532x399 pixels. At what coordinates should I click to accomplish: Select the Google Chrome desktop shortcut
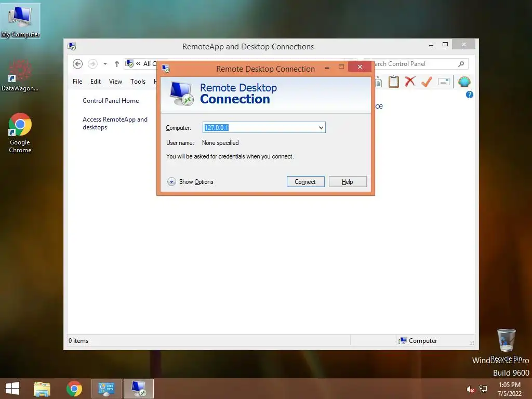20,133
